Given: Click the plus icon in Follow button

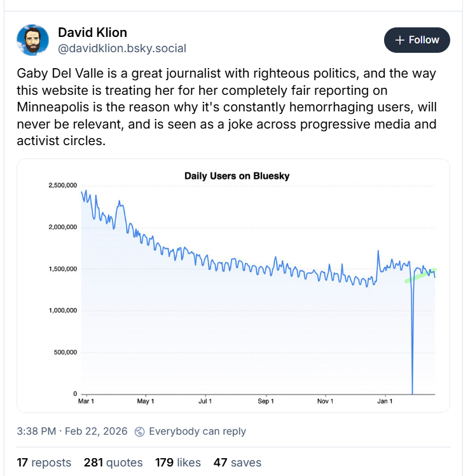Looking at the screenshot, I should click(399, 40).
